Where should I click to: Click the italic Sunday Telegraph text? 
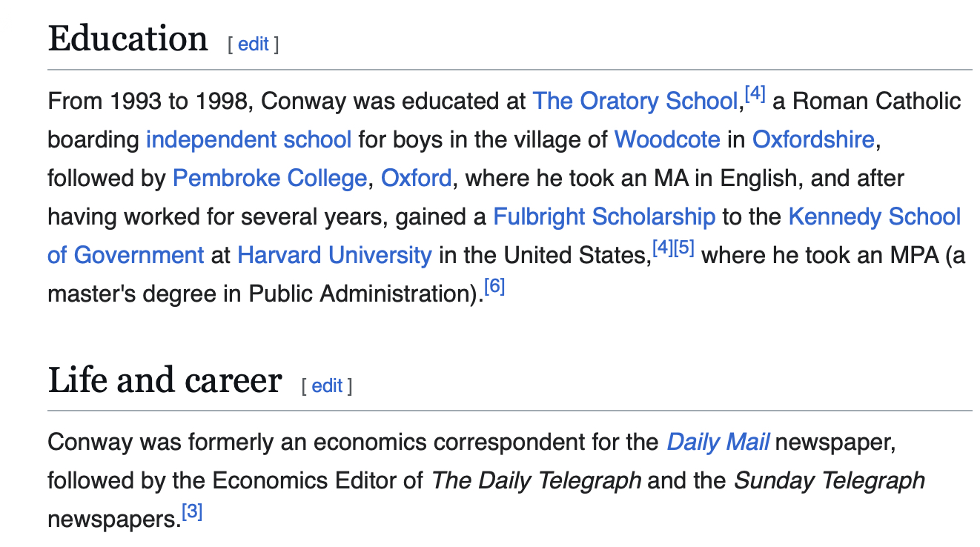point(829,481)
